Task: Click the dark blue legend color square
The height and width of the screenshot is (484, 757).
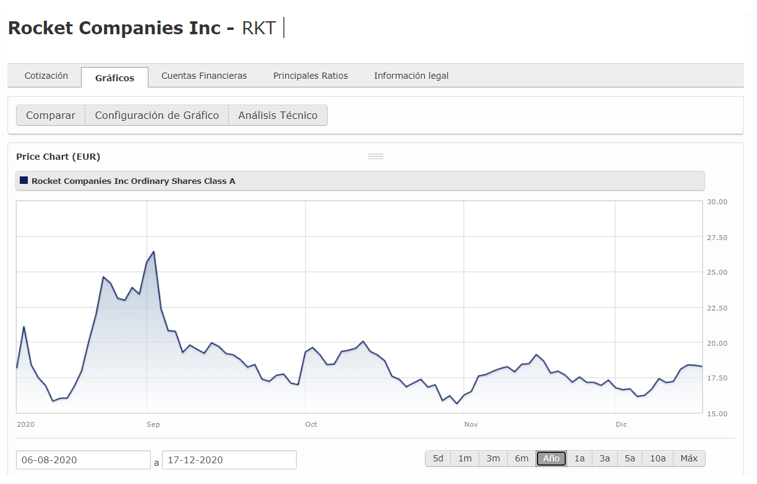Action: click(24, 181)
